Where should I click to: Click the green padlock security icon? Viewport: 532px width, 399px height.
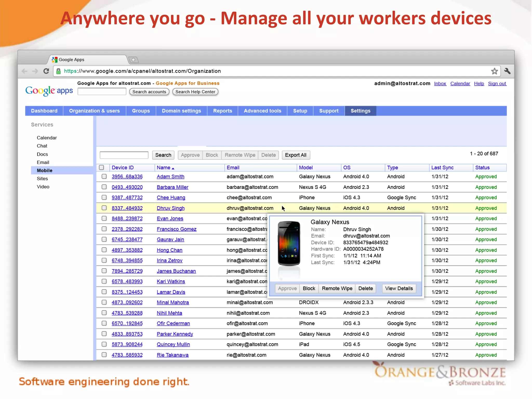[x=58, y=71]
